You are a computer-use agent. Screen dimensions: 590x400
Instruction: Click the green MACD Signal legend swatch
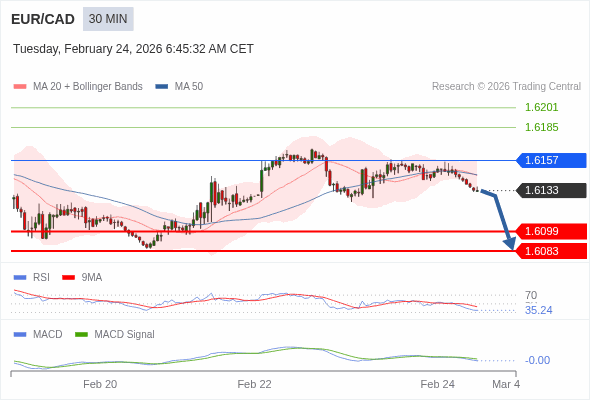81,335
